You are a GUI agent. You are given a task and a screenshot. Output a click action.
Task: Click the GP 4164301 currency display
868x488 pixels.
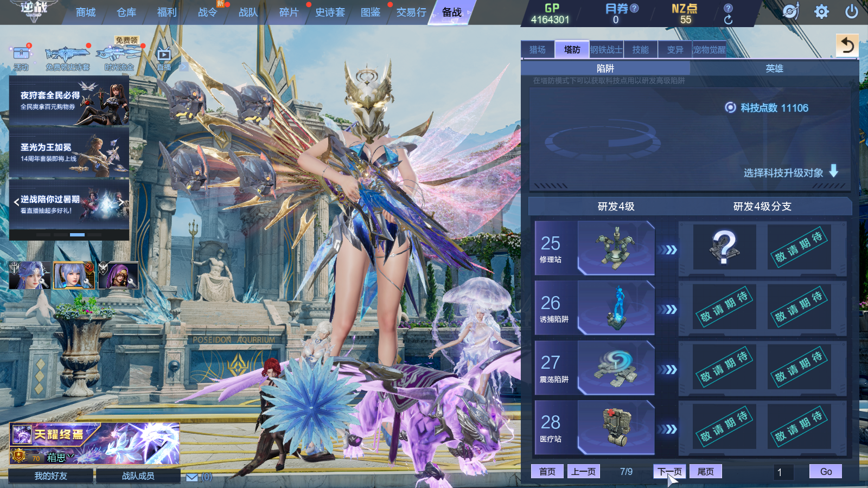(550, 14)
